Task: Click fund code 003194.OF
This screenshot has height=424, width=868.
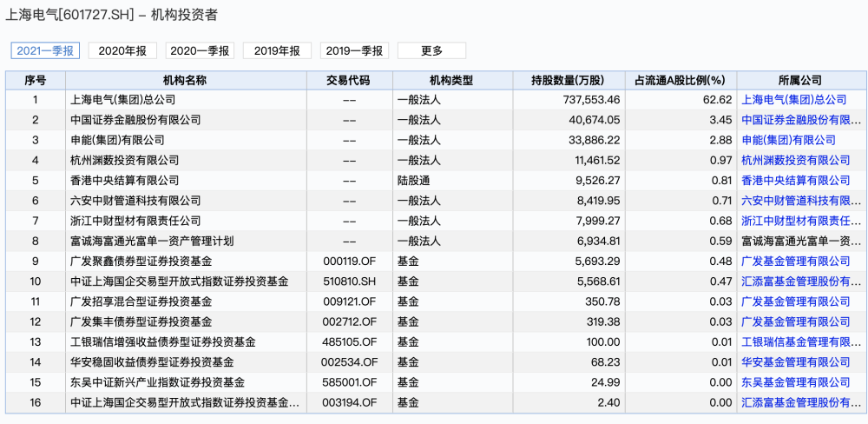Action: coord(349,402)
